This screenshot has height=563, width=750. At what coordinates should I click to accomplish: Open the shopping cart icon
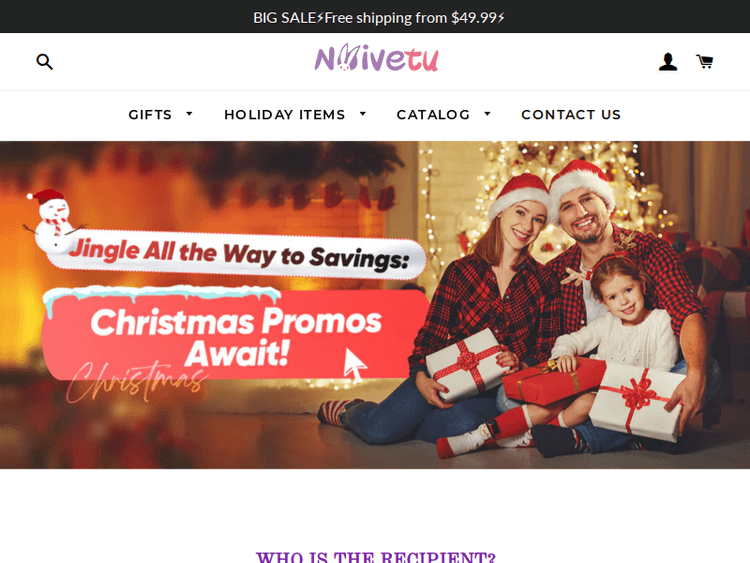pos(705,62)
